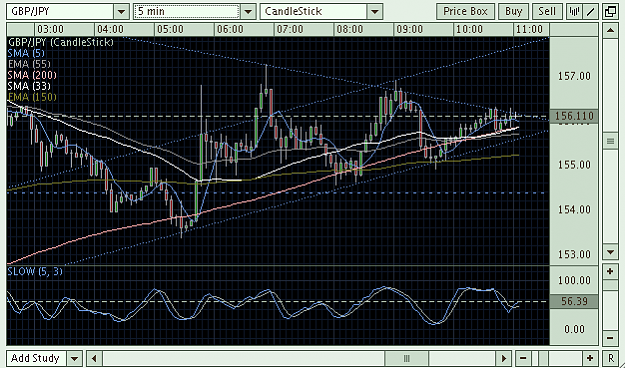Select SMA (5) legend label

click(26, 53)
